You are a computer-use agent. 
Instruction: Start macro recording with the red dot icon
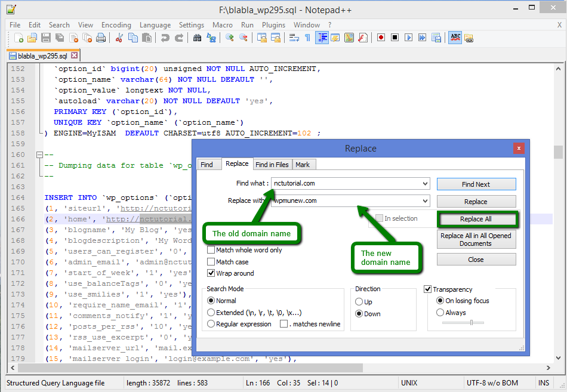(381, 38)
